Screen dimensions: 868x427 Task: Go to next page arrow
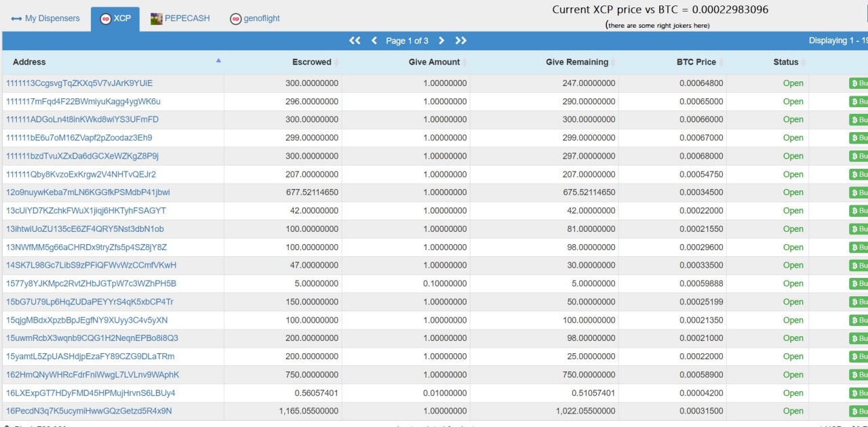click(441, 41)
